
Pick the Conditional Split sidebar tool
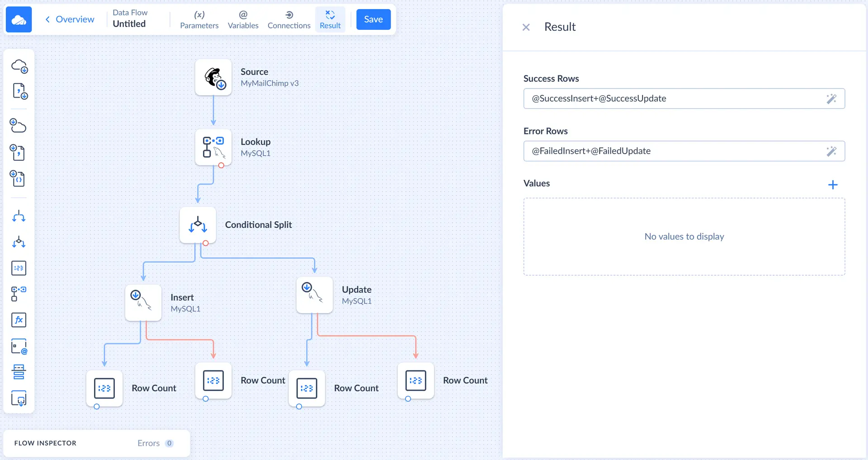click(x=19, y=242)
